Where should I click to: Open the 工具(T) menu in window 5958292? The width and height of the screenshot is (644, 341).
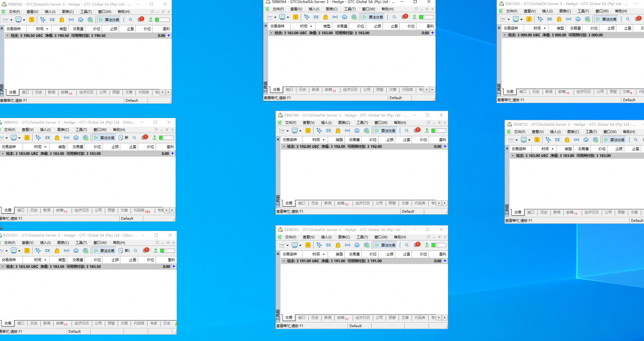(x=362, y=237)
